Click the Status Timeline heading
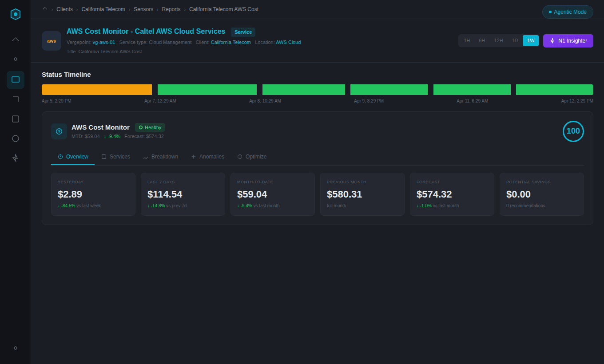This screenshot has width=604, height=364. tap(66, 75)
